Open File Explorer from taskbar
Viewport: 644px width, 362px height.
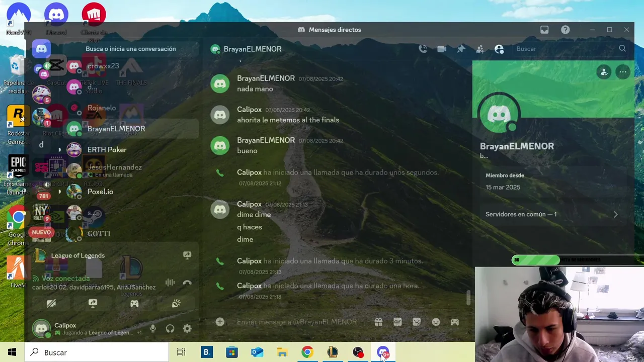282,352
